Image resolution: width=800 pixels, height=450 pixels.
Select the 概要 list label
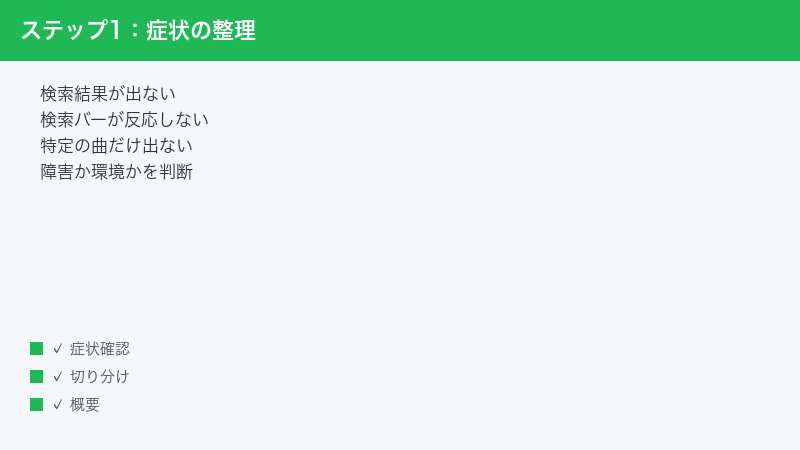[x=85, y=405]
